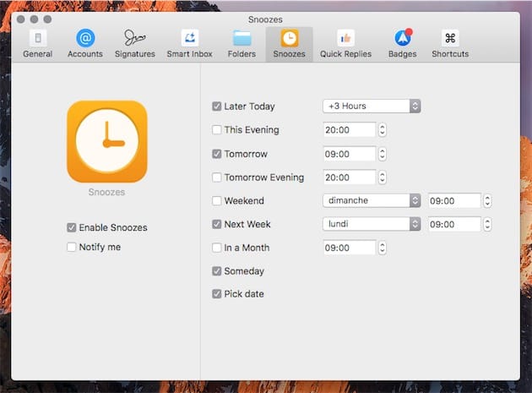This screenshot has width=532, height=393.
Task: Check the Notify me checkbox
Action: point(71,247)
